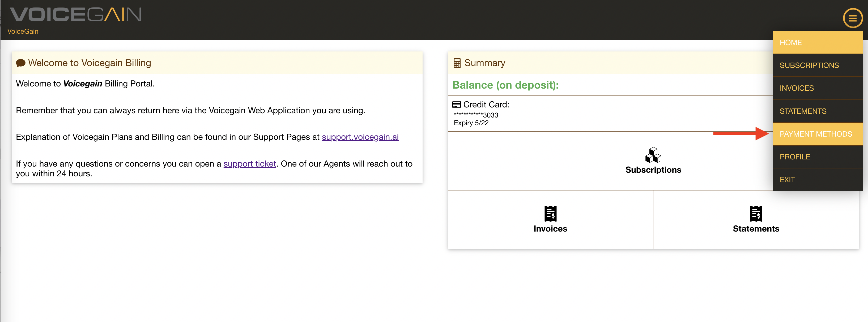
Task: Click the Credit Card label
Action: [486, 105]
